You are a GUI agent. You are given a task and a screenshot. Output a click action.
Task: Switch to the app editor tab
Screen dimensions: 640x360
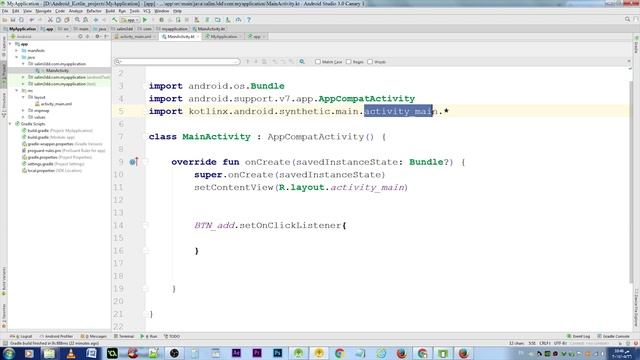(256, 37)
